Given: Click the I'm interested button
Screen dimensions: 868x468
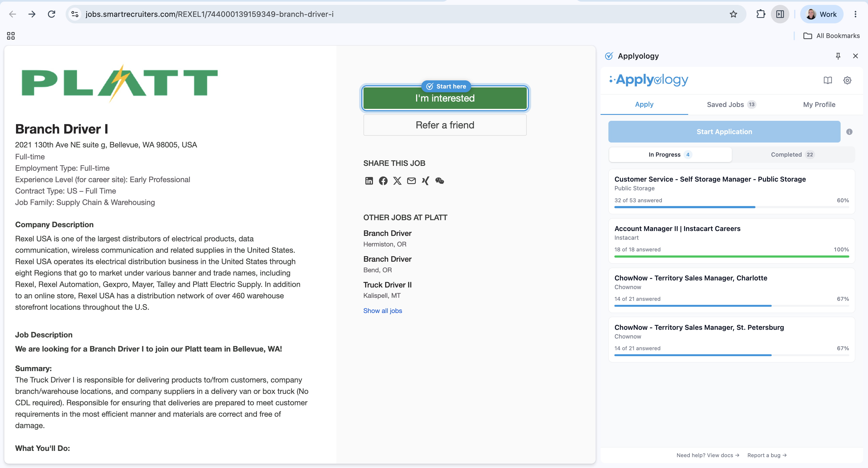Looking at the screenshot, I should coord(445,98).
